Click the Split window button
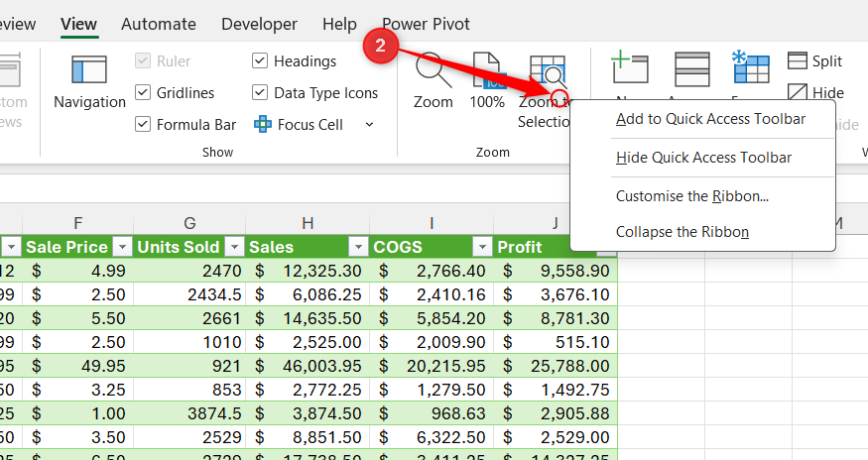868x460 pixels. (x=814, y=60)
